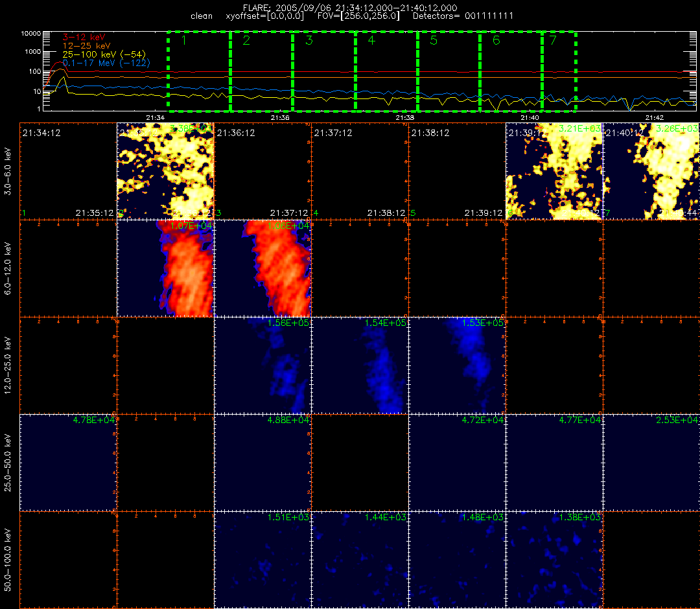Select interval marker 3 on the light curve
The height and width of the screenshot is (609, 700).
pos(309,40)
